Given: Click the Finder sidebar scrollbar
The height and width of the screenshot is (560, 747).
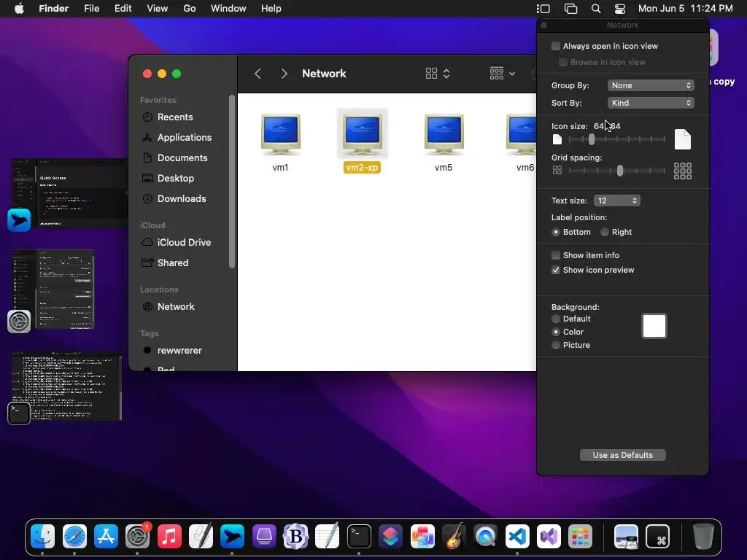Looking at the screenshot, I should 232,182.
